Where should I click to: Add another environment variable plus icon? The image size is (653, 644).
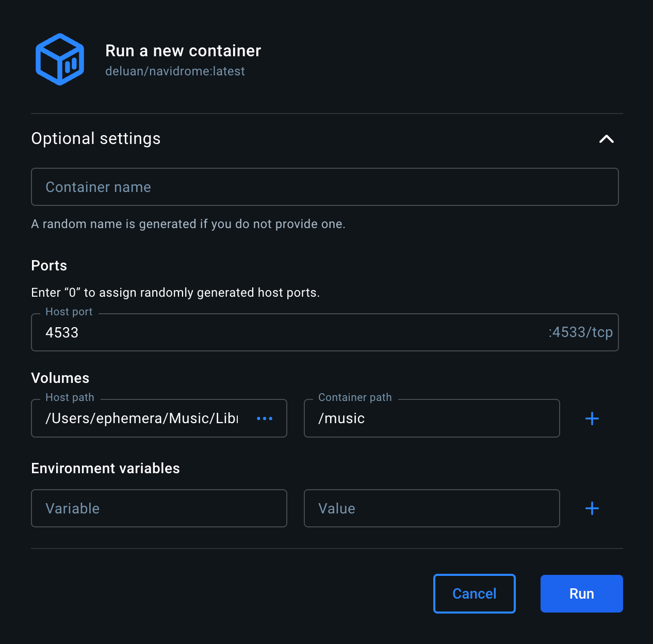pyautogui.click(x=592, y=508)
